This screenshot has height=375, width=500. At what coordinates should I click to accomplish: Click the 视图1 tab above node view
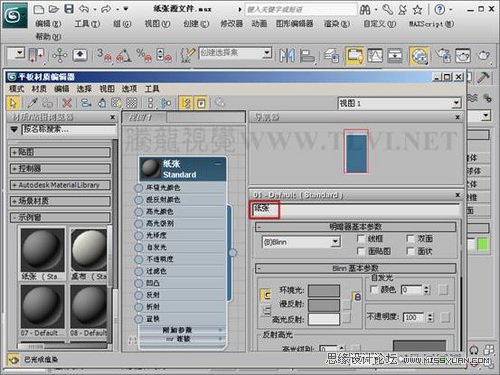point(144,117)
